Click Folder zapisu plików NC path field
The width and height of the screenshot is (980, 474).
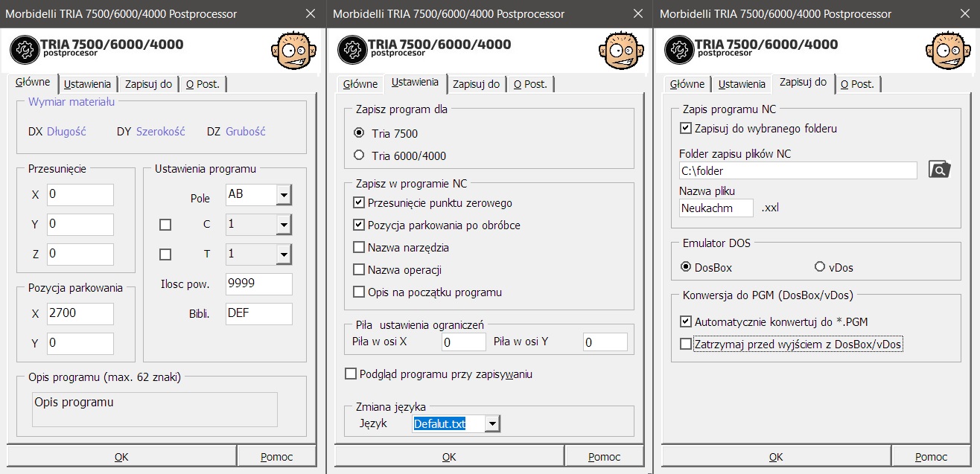(x=798, y=170)
